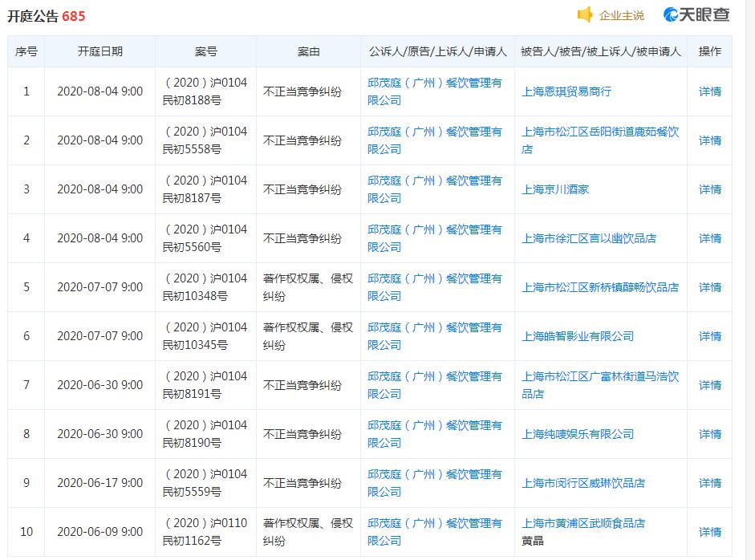755x560 pixels.
Task: Open defendant 上海恩琪贸易商行
Action: [x=566, y=91]
